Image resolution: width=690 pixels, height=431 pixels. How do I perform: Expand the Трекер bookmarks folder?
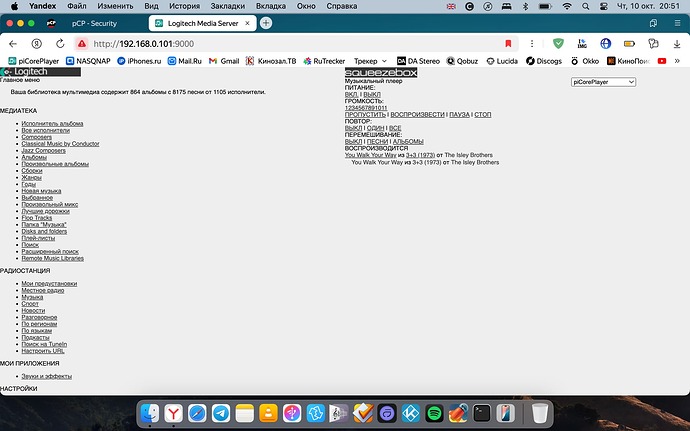pos(370,61)
